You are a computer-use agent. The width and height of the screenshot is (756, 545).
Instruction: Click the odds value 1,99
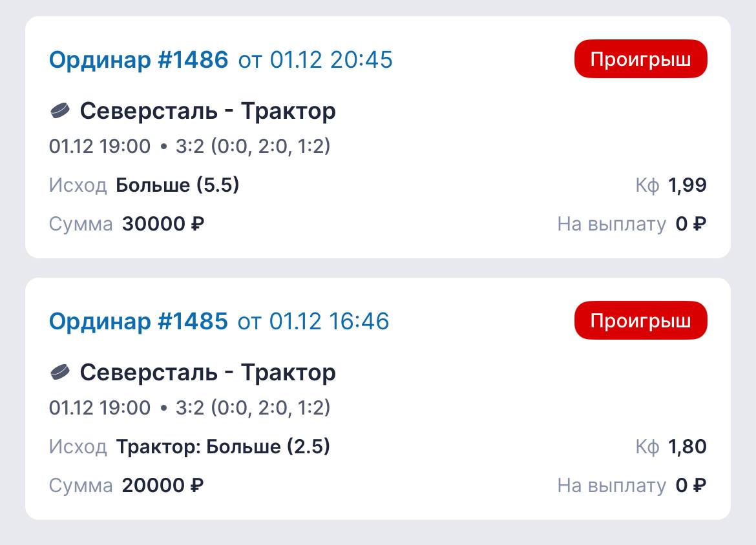(x=687, y=186)
